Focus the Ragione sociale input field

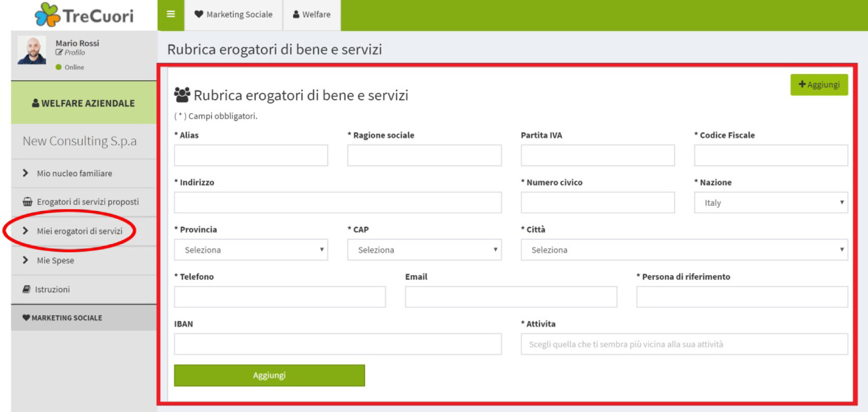click(425, 155)
